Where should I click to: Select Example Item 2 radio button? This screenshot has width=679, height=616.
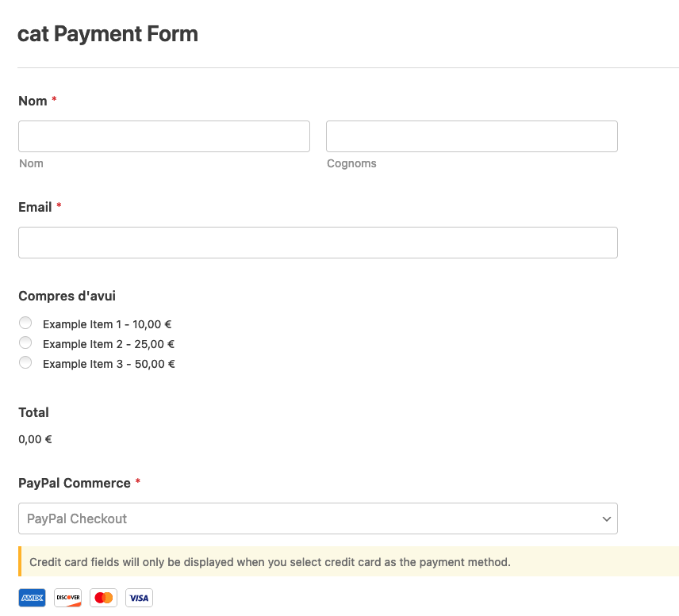(x=25, y=342)
